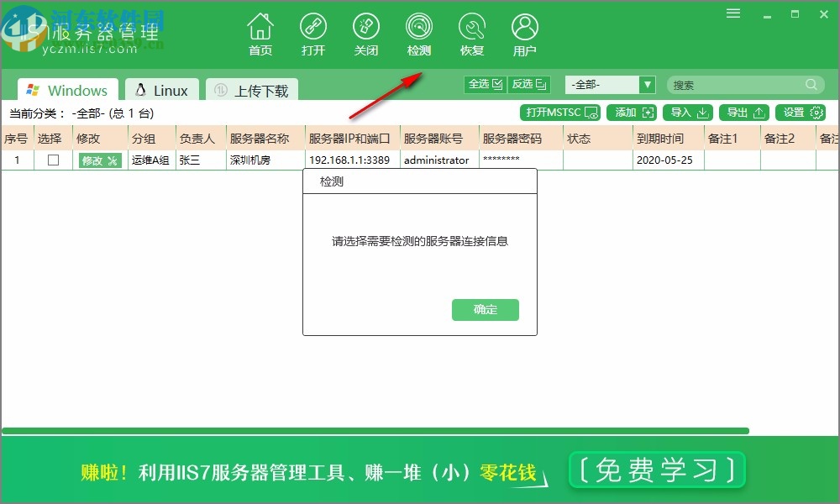Open the -全部- category dropdown
The image size is (840, 504).
click(x=609, y=84)
